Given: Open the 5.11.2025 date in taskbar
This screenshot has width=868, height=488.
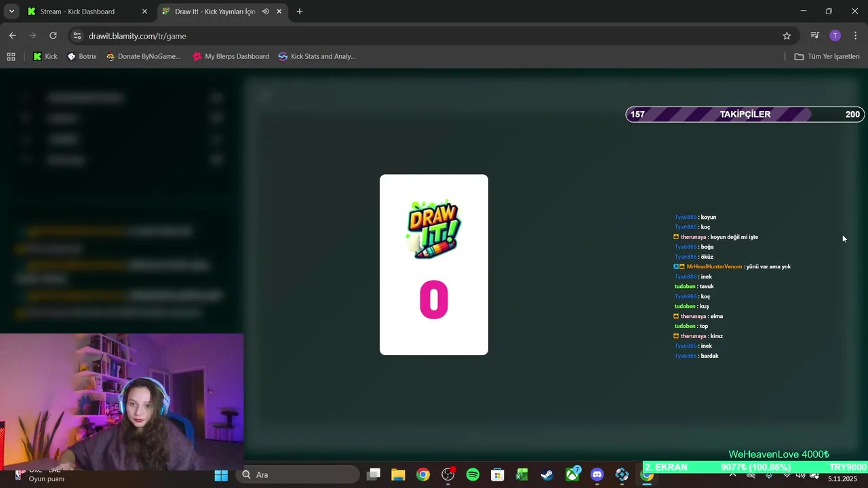Looking at the screenshot, I should [843, 479].
